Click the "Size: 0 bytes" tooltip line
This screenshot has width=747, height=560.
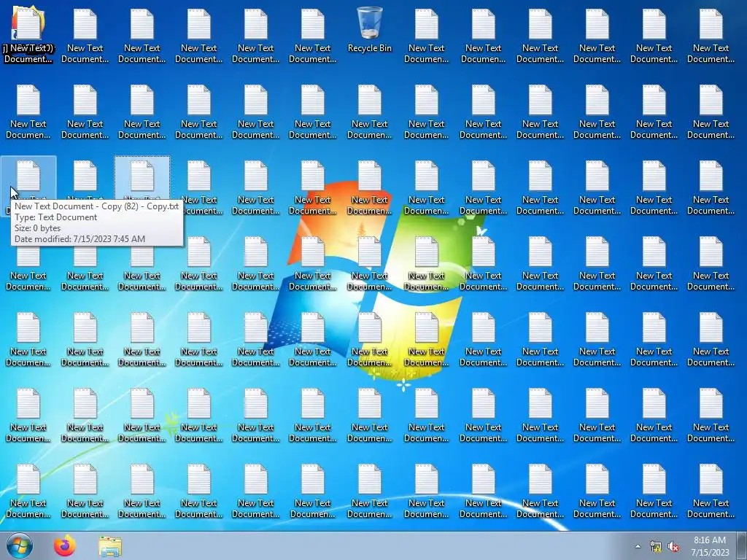[38, 228]
